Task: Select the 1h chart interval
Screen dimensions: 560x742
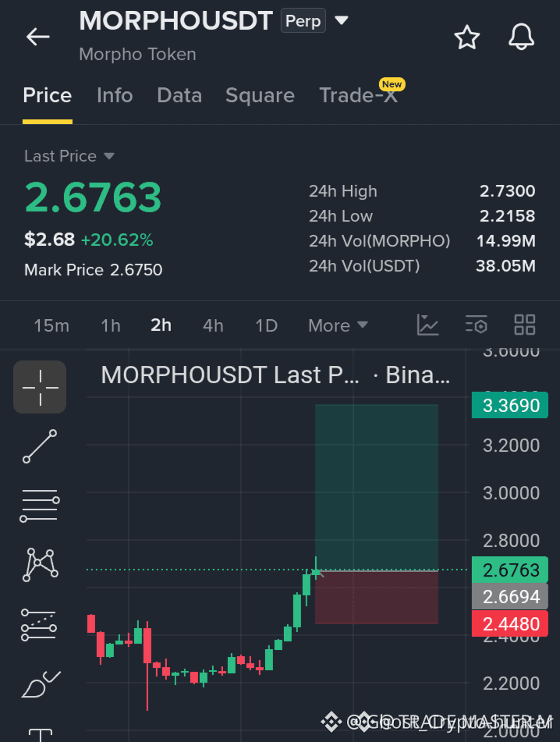Action: [111, 325]
